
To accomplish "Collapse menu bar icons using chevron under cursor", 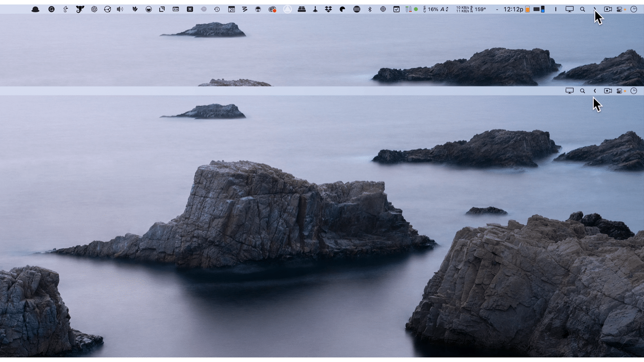I will coord(595,9).
